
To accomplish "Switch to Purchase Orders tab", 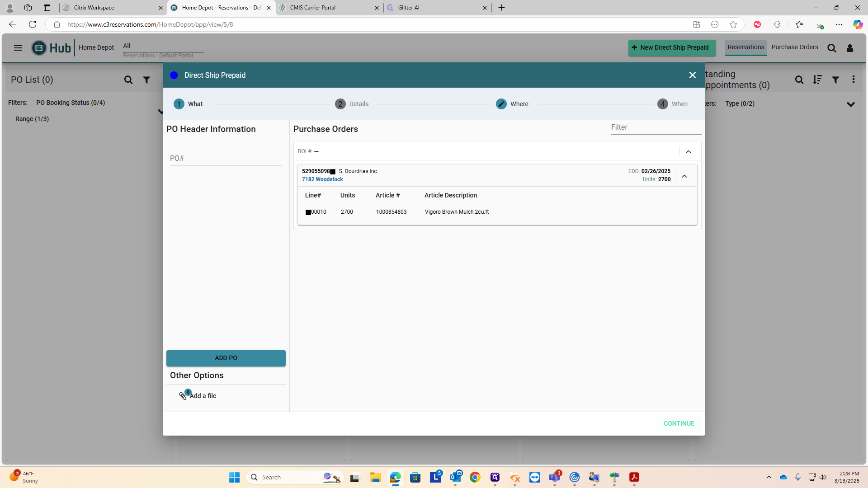I will coord(795,47).
